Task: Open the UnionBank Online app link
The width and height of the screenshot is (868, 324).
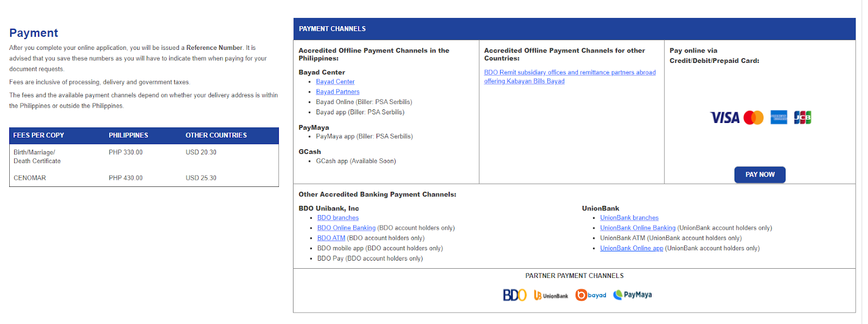Action: tap(631, 249)
